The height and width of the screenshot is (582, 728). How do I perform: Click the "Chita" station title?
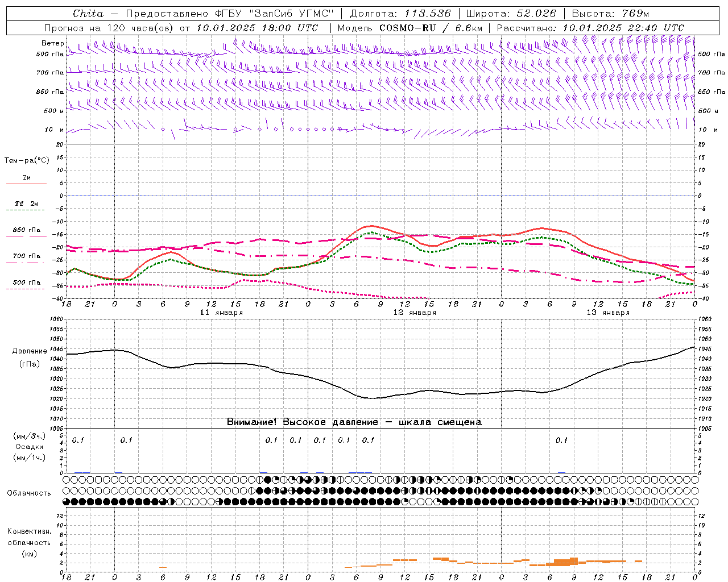tap(88, 14)
